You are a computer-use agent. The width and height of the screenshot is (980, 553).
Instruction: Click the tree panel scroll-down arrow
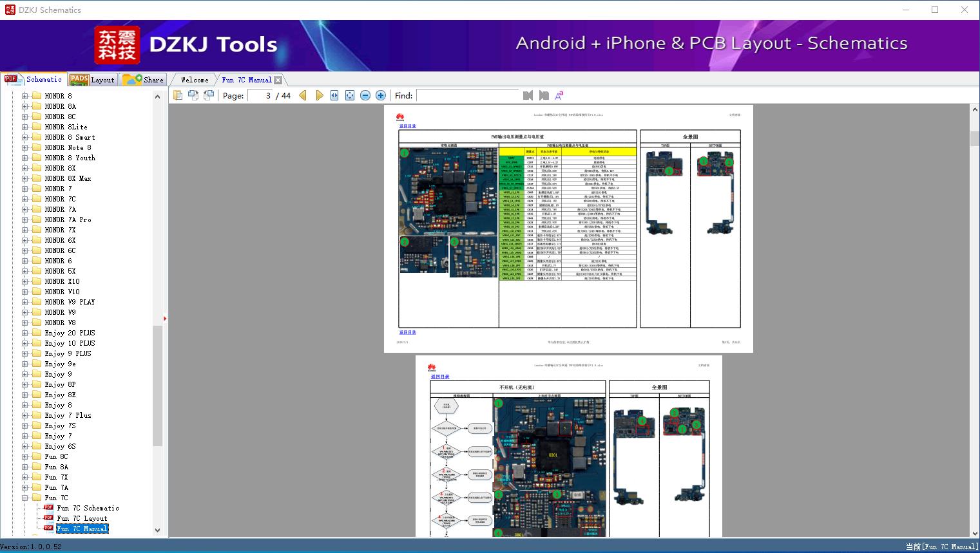[157, 530]
